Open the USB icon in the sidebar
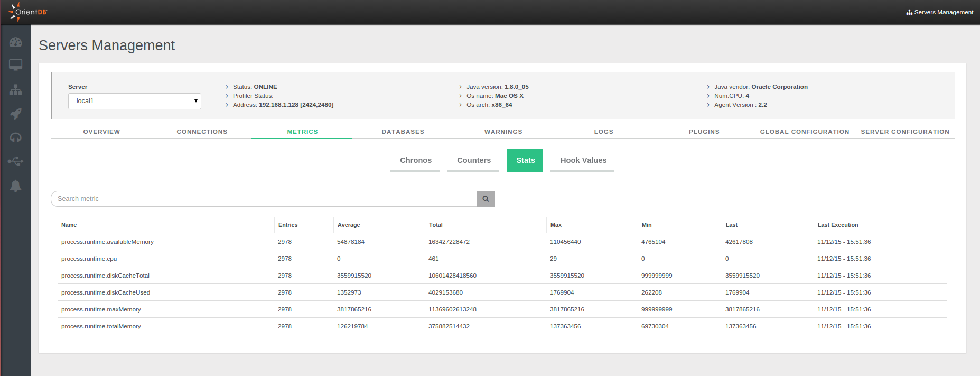This screenshot has width=980, height=376. click(x=15, y=161)
